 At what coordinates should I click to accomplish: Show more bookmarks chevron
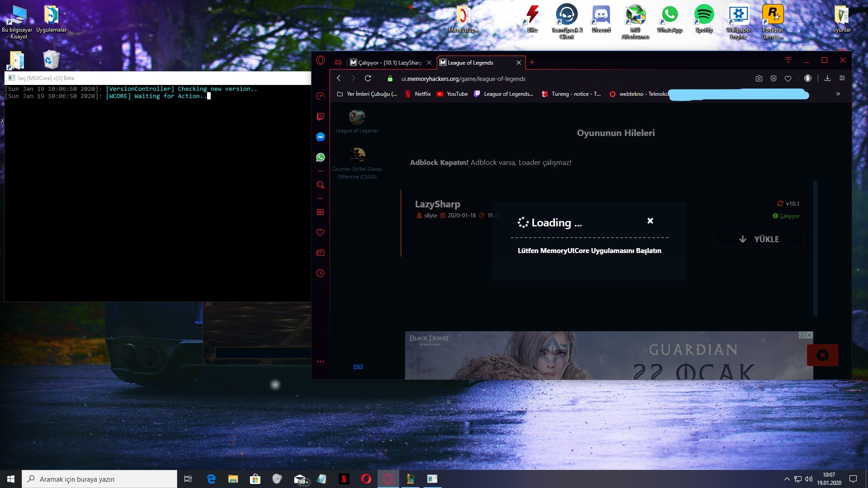[838, 94]
